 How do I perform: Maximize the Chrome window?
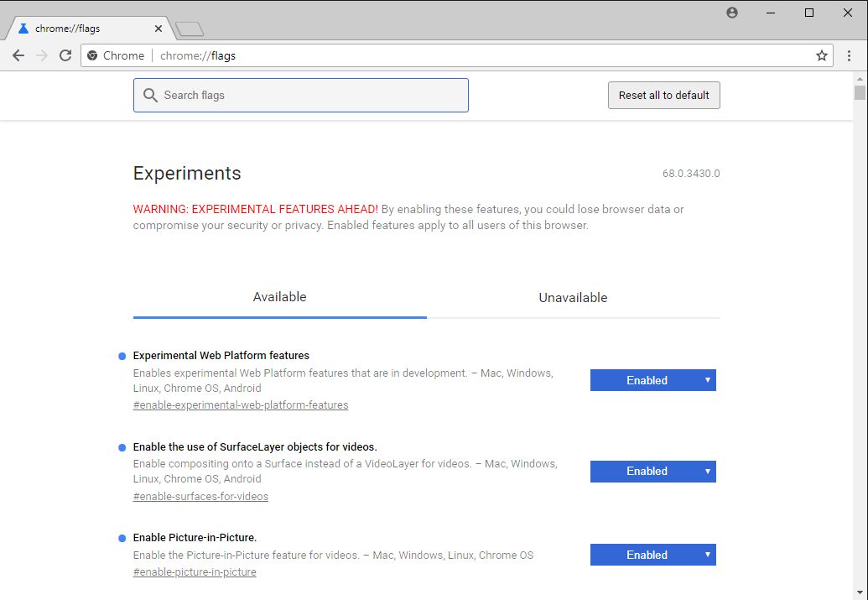pyautogui.click(x=809, y=13)
